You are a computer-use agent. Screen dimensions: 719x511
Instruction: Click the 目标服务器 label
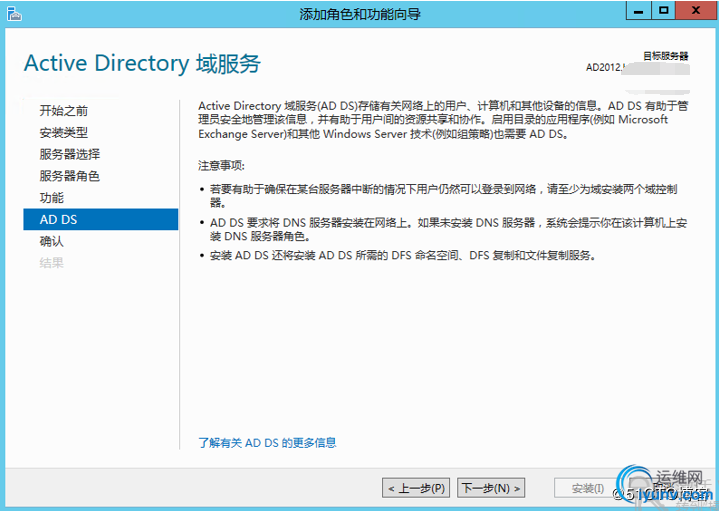pos(665,56)
